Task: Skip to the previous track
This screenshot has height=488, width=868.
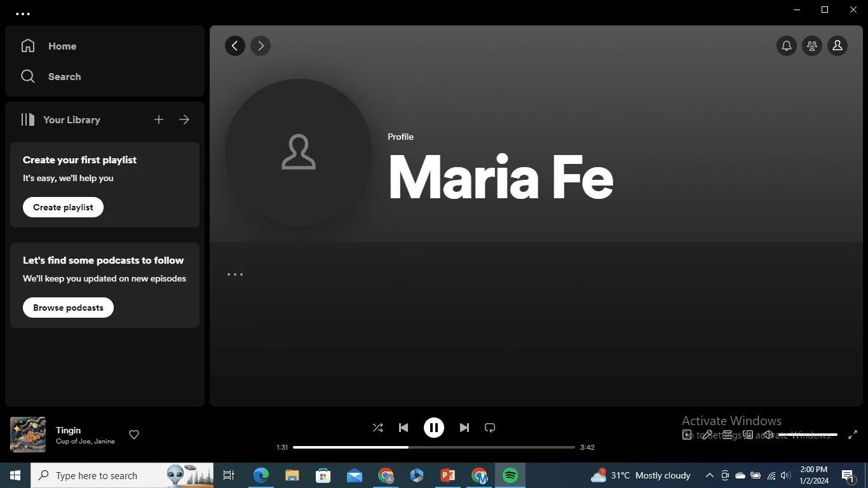Action: tap(403, 428)
